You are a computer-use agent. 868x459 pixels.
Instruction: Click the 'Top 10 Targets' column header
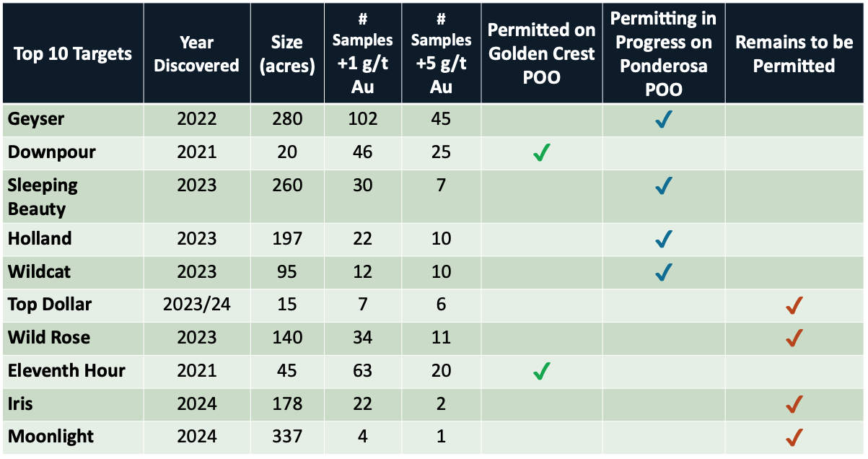click(73, 53)
